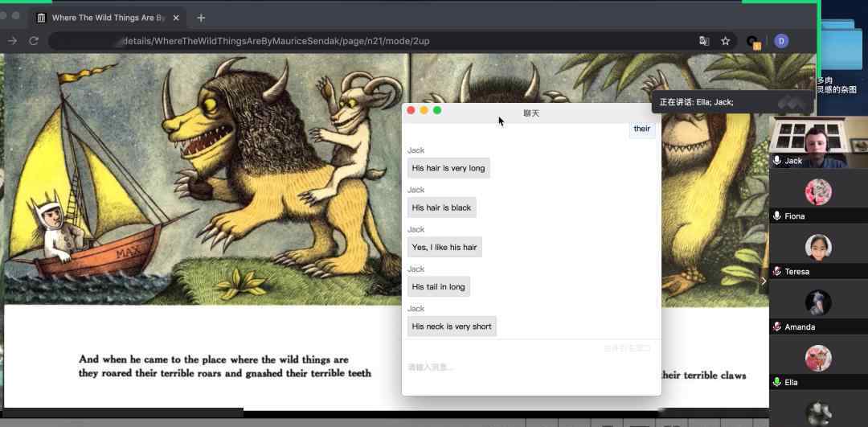Click Fiona's microphone icon in participants list
The image size is (868, 427).
777,216
